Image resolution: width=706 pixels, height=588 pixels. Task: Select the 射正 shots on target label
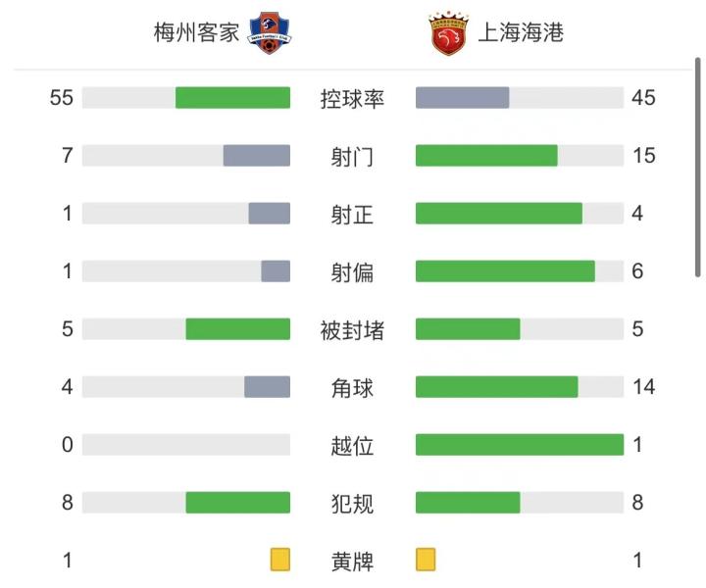click(x=353, y=214)
